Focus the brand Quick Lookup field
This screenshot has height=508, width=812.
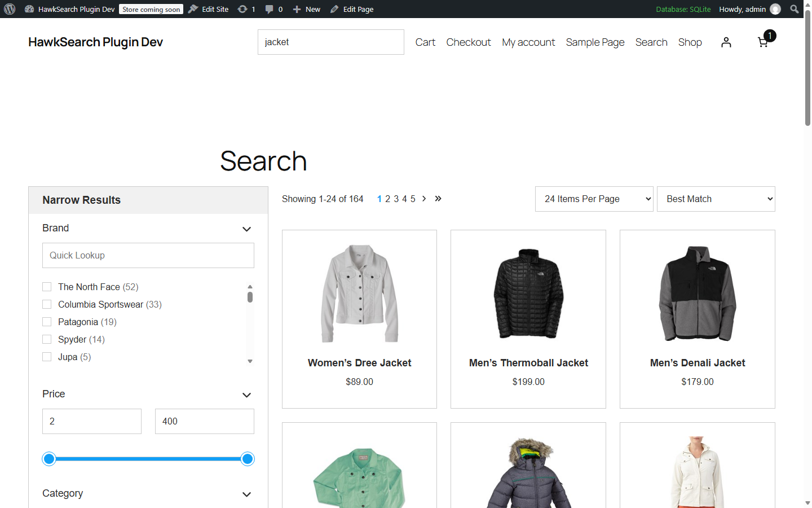pyautogui.click(x=148, y=255)
